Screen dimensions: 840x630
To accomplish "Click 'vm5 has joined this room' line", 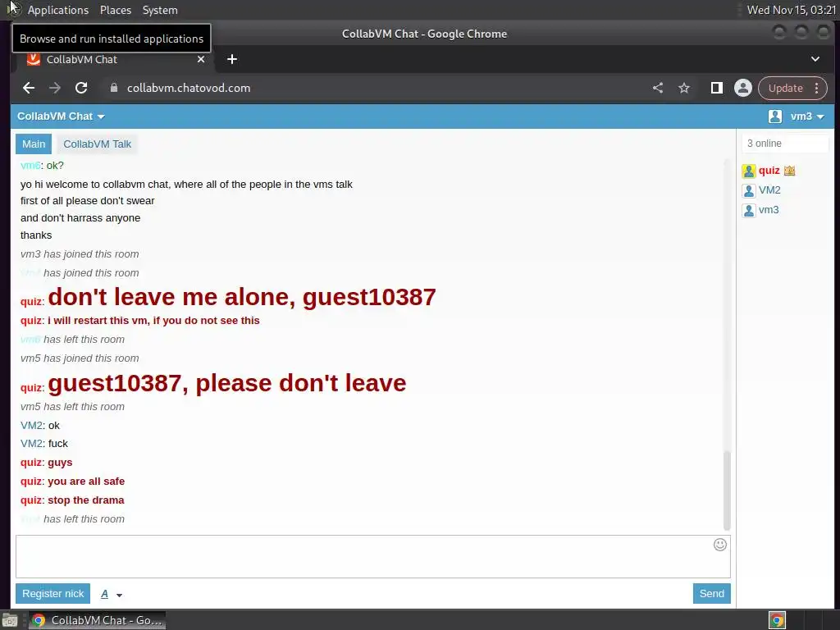I will (80, 358).
